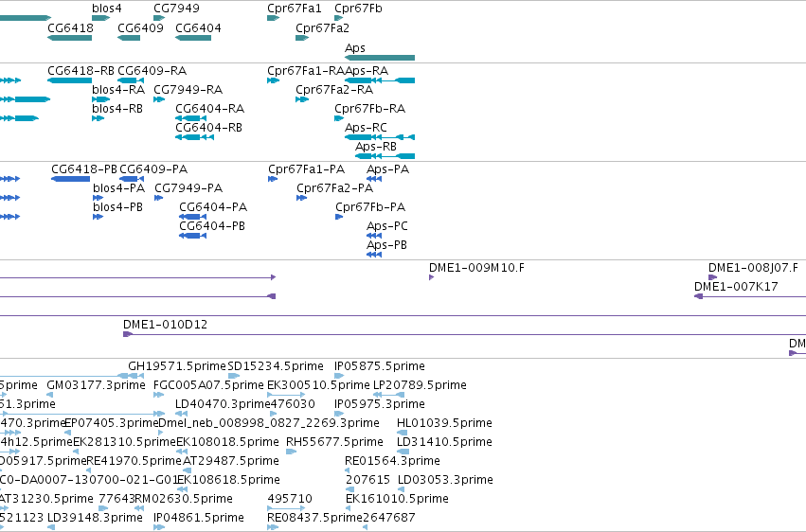Image resolution: width=806 pixels, height=532 pixels.
Task: Select protein CG6409-PA
Action: (153, 168)
